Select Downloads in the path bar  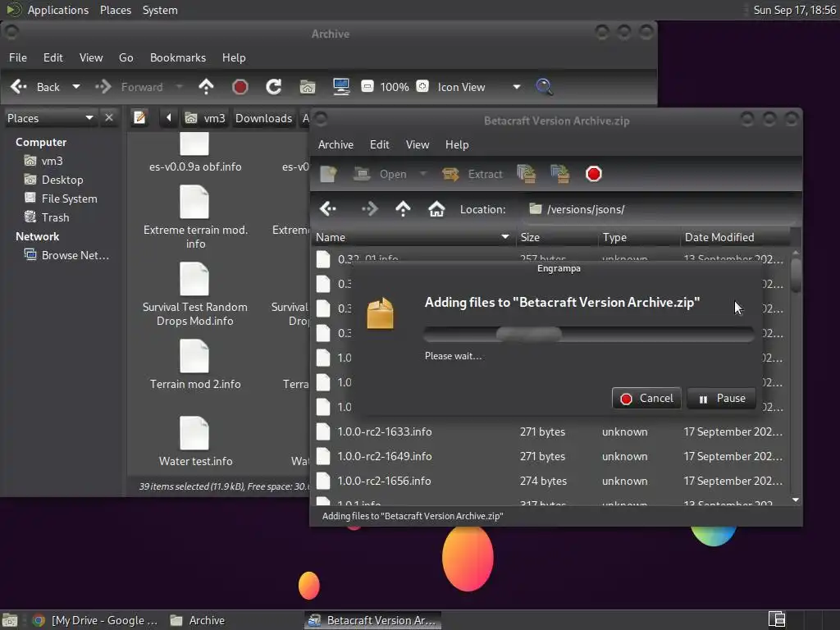click(x=263, y=118)
